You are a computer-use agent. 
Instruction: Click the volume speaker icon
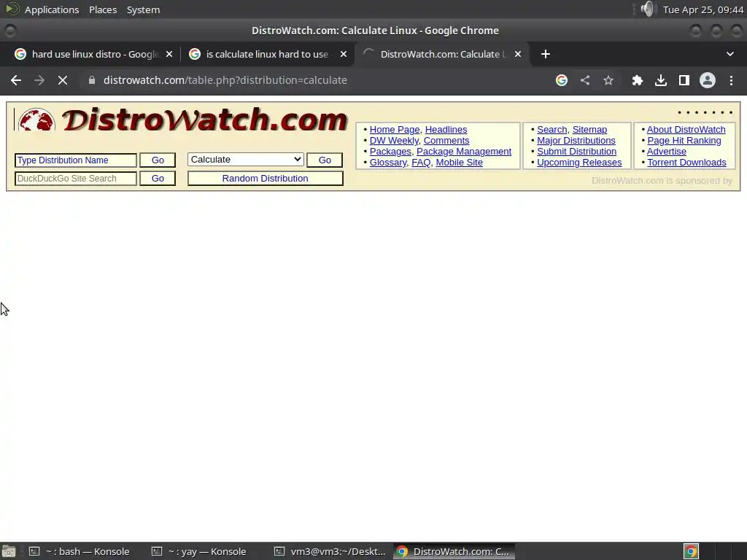[x=648, y=9]
